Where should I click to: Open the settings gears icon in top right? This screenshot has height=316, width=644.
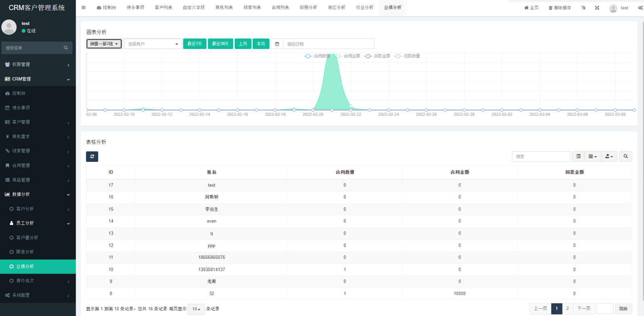[x=640, y=8]
